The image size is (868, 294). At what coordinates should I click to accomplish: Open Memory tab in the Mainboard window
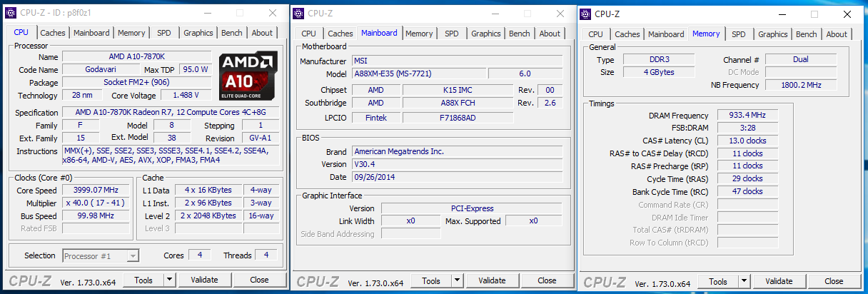coord(419,34)
